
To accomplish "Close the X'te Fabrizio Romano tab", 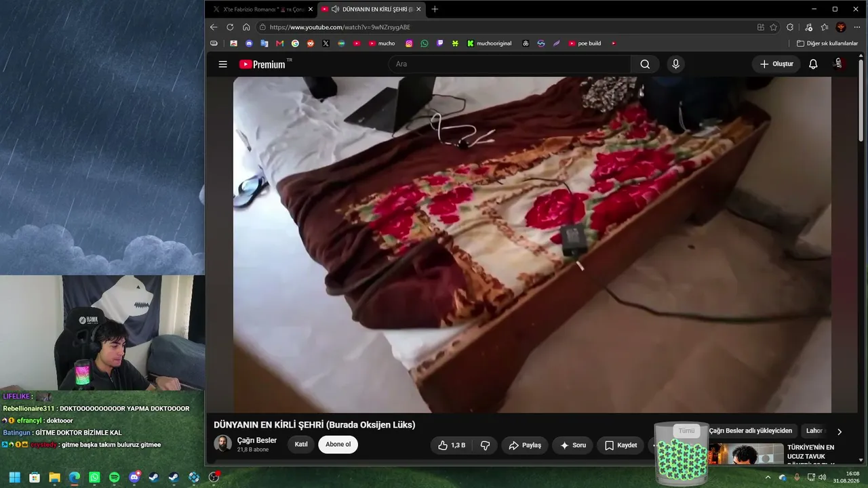I will pyautogui.click(x=311, y=9).
